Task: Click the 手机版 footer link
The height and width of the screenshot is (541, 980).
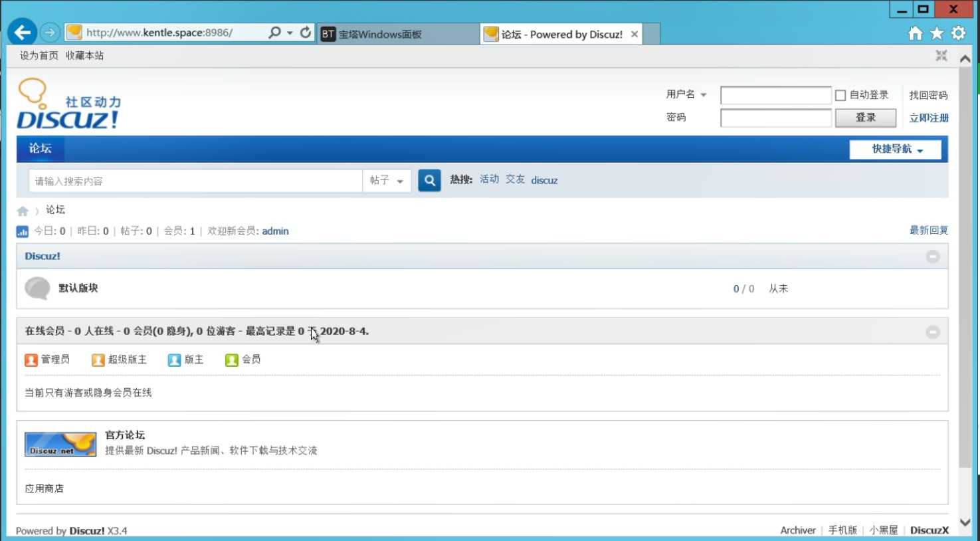Action: click(842, 530)
